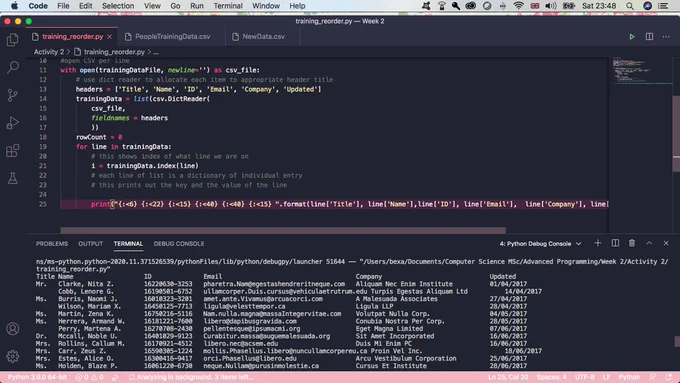Click the editor horizontal scrollbar

[283, 230]
